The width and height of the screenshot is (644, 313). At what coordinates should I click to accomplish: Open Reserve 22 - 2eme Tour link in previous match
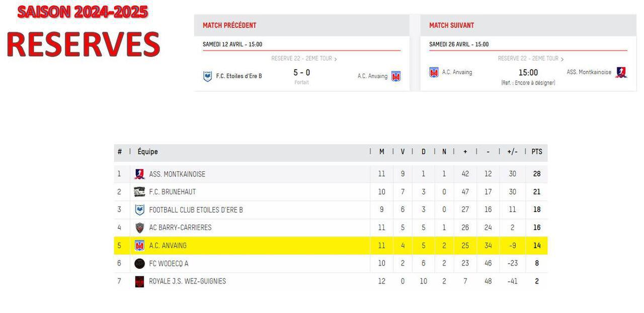point(304,58)
